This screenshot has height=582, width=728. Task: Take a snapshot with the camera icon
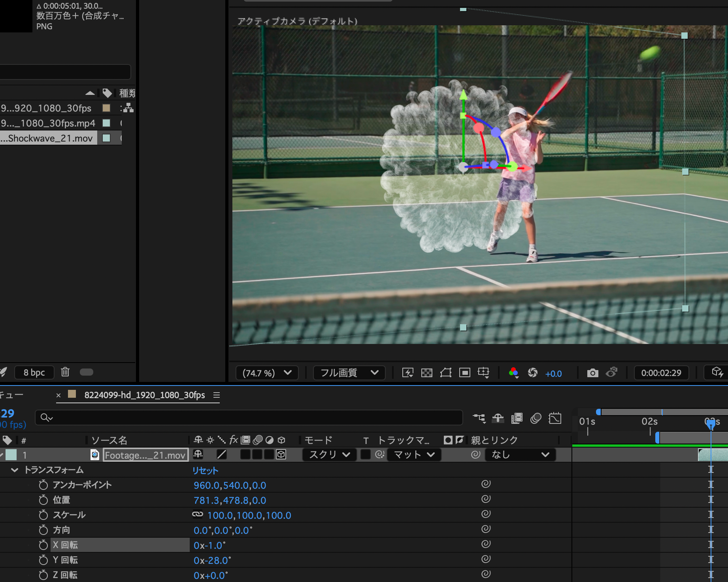[592, 373]
